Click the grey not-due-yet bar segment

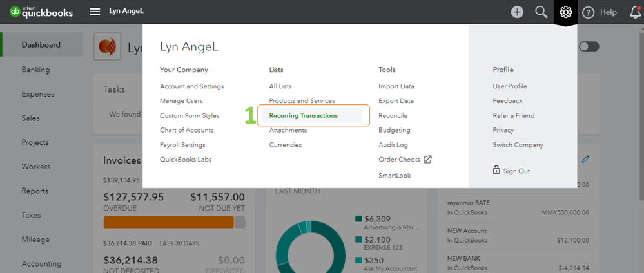240,222
